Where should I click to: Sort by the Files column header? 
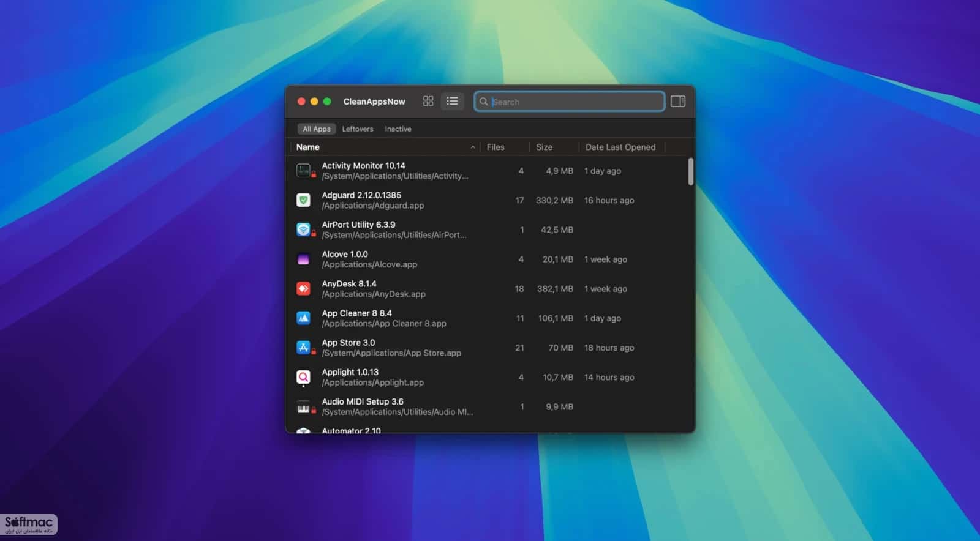(x=496, y=147)
